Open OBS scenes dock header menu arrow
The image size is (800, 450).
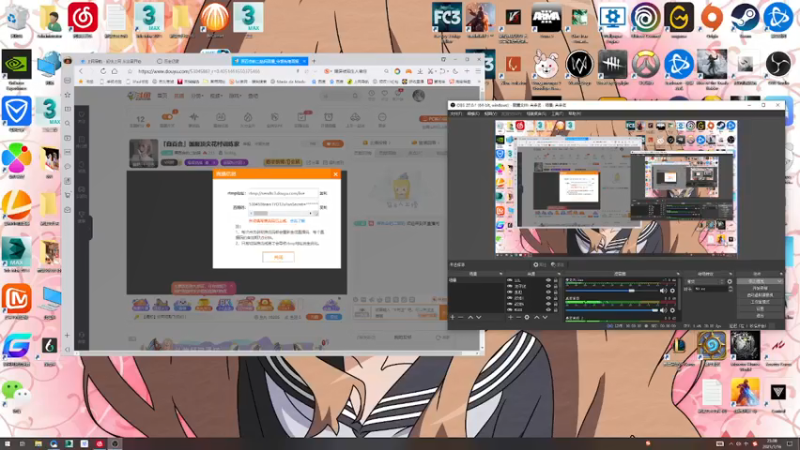click(x=501, y=274)
